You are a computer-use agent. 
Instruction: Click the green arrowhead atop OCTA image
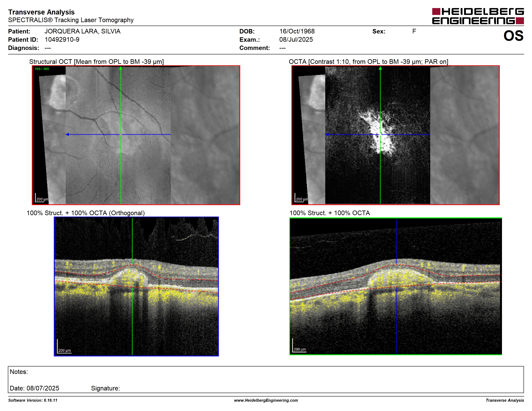tap(380, 68)
